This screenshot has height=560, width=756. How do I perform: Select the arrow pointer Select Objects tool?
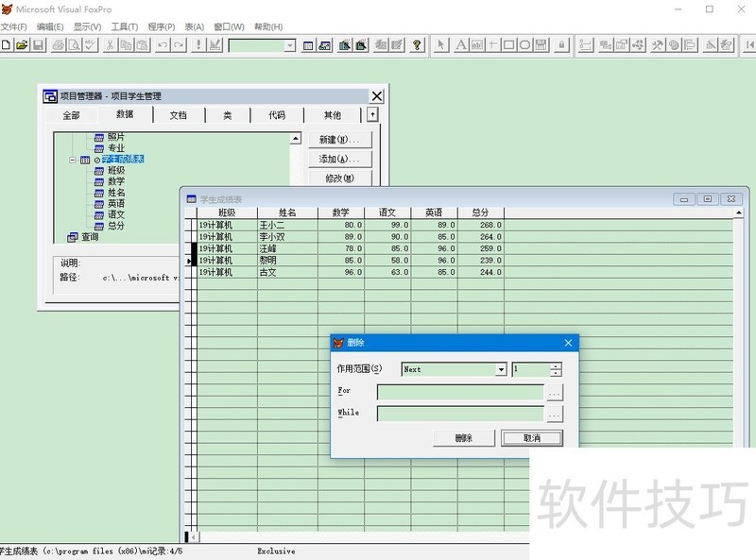pyautogui.click(x=440, y=45)
